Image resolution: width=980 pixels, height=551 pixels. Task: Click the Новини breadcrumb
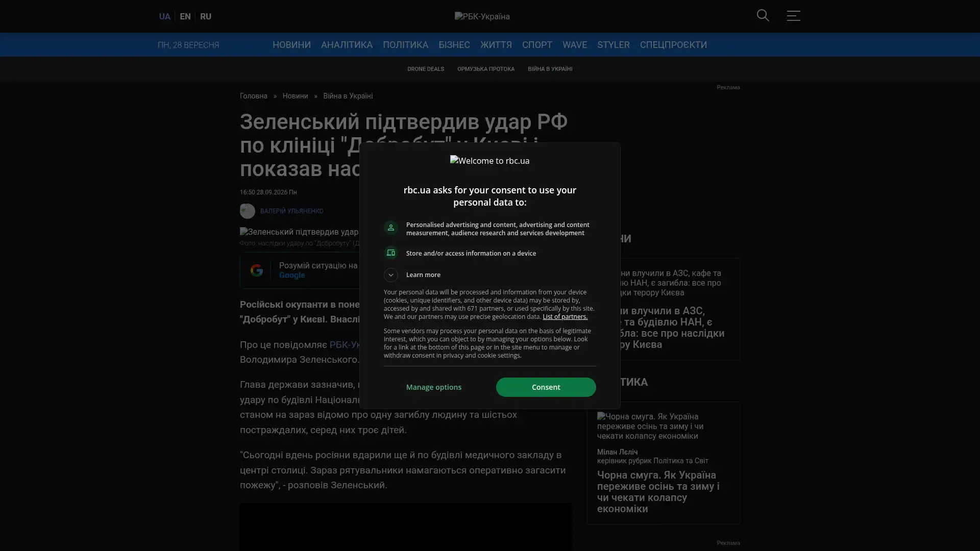[x=295, y=96]
